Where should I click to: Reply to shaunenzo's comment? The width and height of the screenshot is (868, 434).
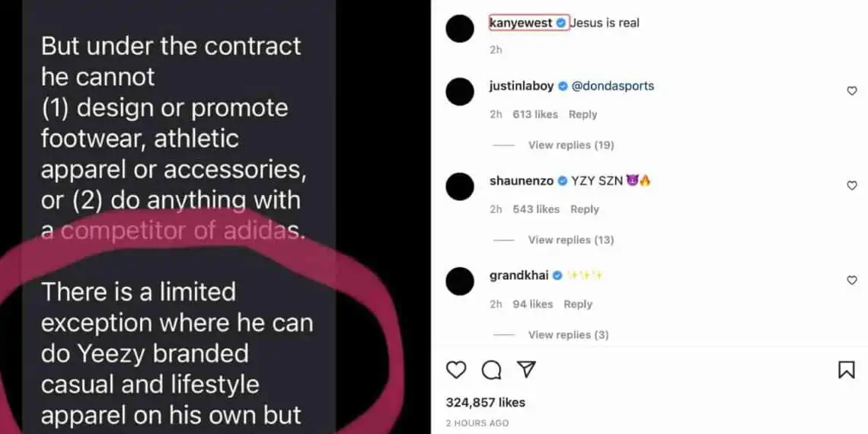pos(585,209)
